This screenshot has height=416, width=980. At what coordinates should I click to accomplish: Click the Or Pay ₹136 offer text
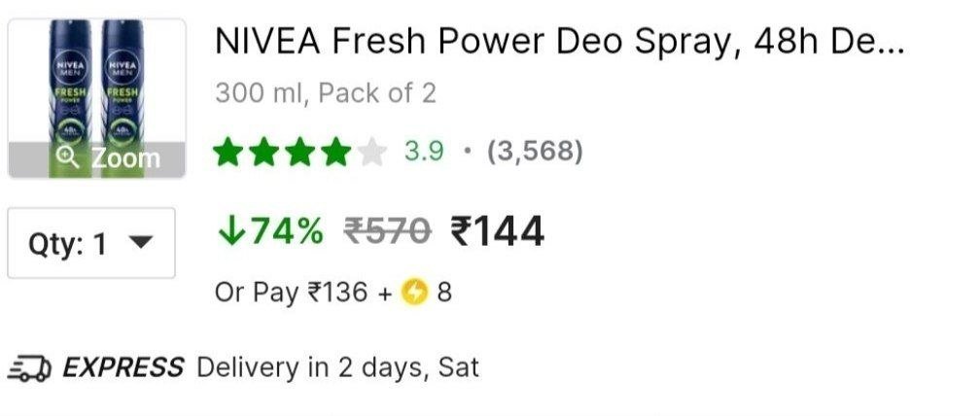click(292, 292)
